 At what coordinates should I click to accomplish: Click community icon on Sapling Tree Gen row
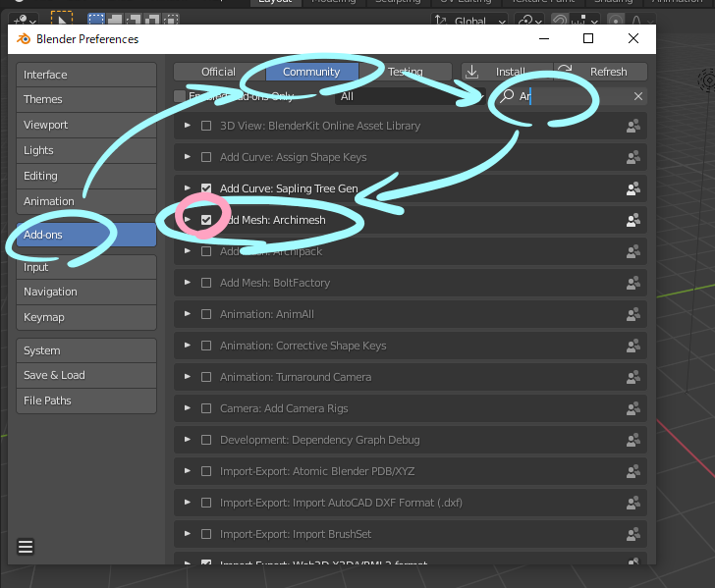[633, 188]
